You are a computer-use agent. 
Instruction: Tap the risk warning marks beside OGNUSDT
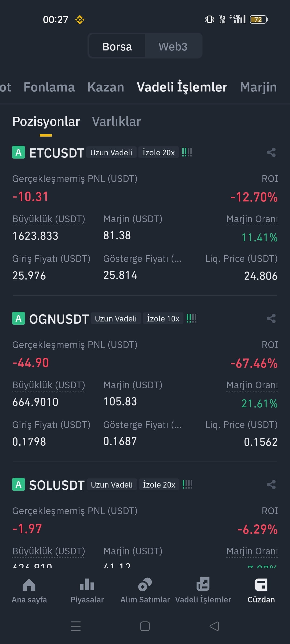191,319
